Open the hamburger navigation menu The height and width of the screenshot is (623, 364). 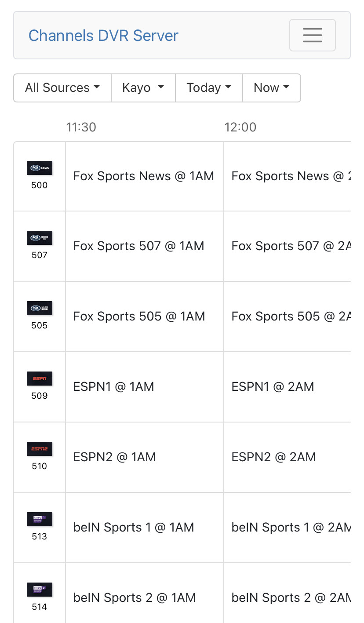(x=312, y=35)
